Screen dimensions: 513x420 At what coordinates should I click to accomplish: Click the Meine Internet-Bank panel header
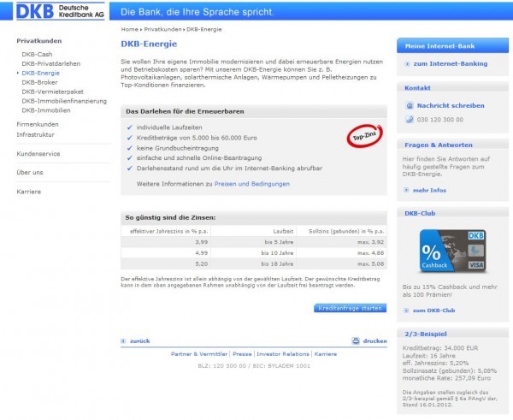click(453, 46)
